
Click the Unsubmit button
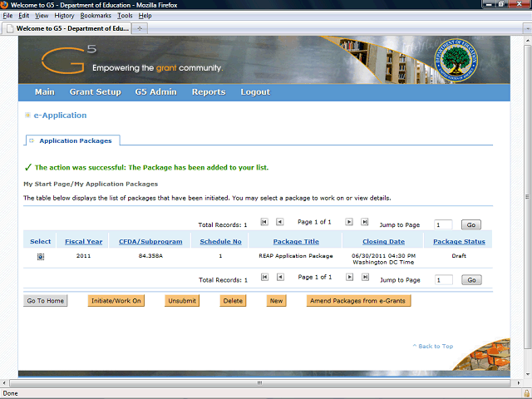[182, 301]
